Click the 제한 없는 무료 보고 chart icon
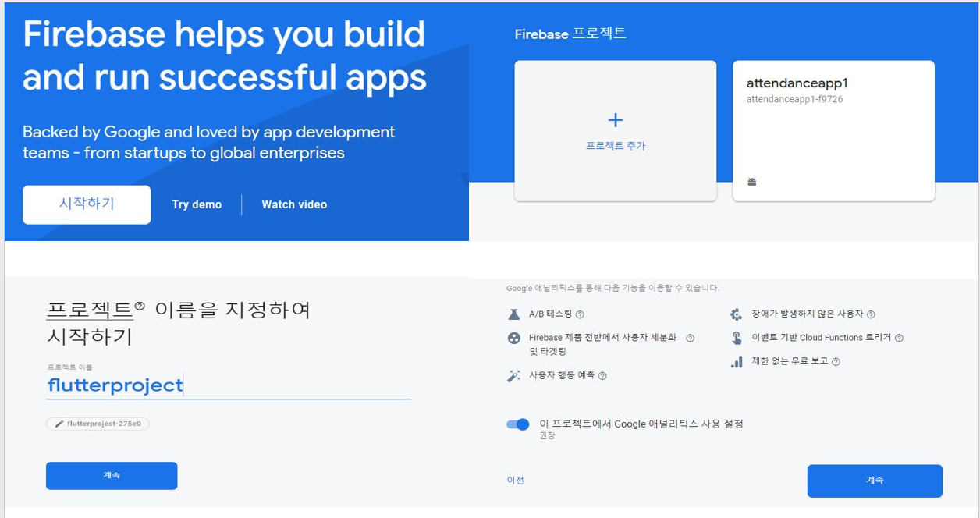The image size is (980, 518). pos(736,362)
